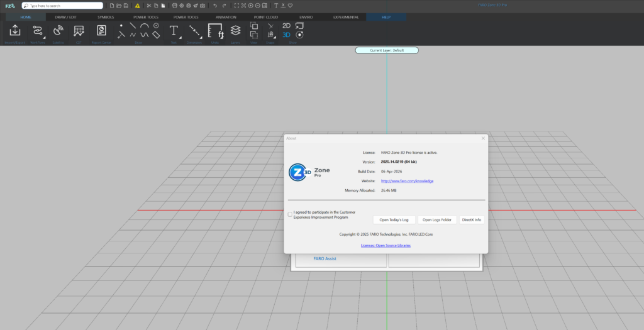644x330 pixels.
Task: Close the About dialog
Action: click(483, 138)
